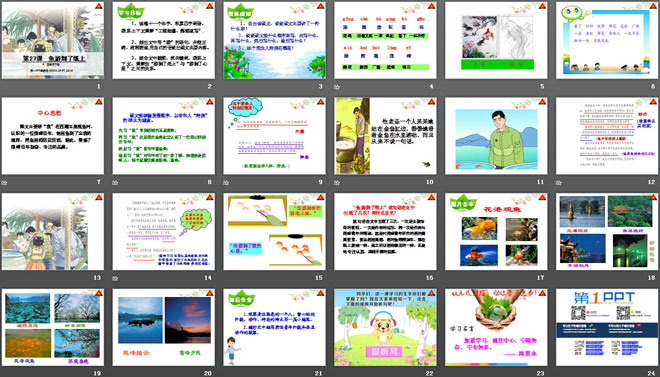Select slide 2 learning goals thumbnail
The height and width of the screenshot is (377, 660).
(x=163, y=40)
